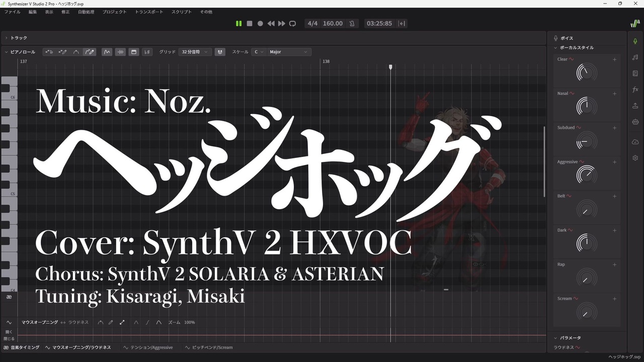Select the pitch curve pencil tool

89,52
